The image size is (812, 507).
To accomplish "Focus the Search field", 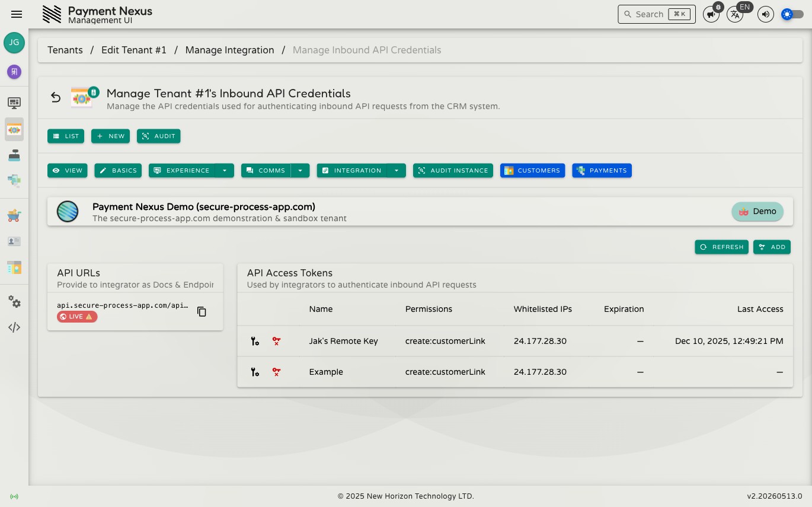I will (x=656, y=14).
